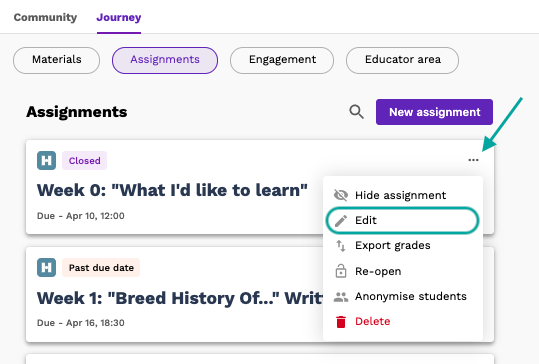
Task: Open the Educator area pill
Action: click(403, 60)
